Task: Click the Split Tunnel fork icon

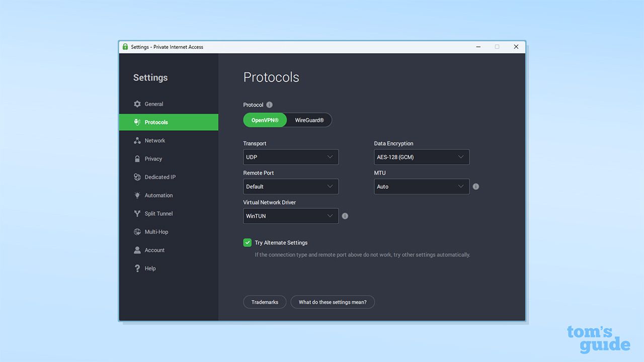Action: [x=137, y=214]
